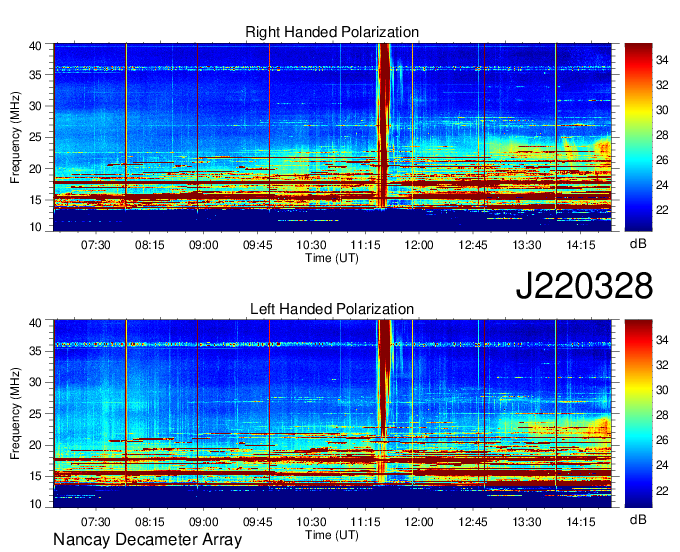Image resolution: width=680 pixels, height=552 pixels.
Task: Click the 34 dB value on the lower colorbar
Action: (x=662, y=340)
